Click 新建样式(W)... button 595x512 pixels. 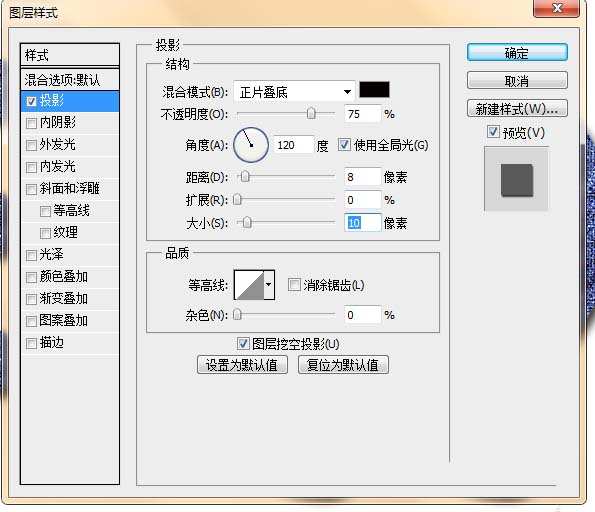pos(517,109)
